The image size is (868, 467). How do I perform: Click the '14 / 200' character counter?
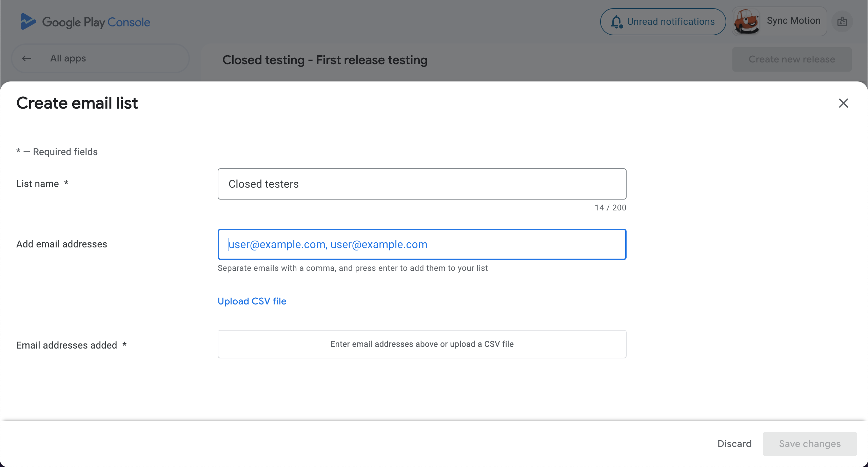(610, 208)
